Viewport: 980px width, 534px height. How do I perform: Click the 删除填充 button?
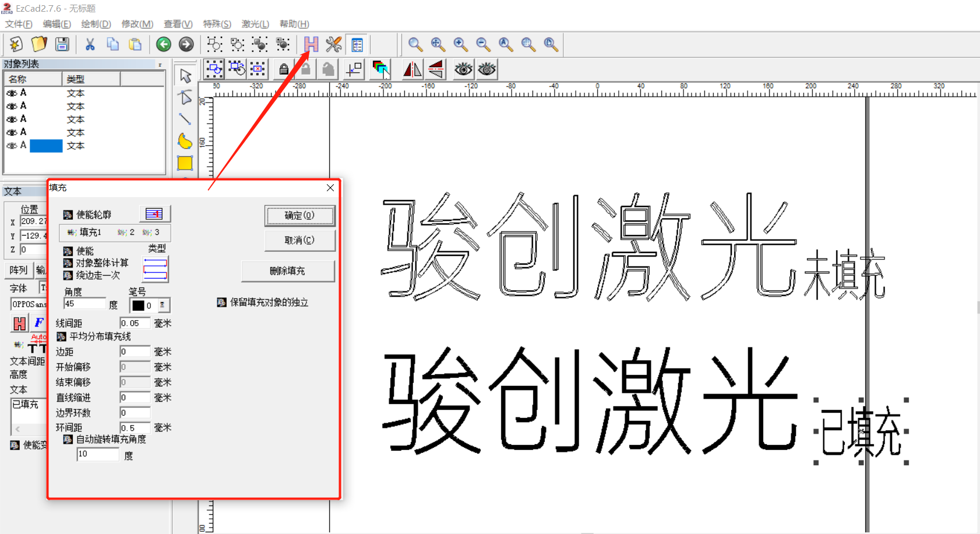coord(288,271)
